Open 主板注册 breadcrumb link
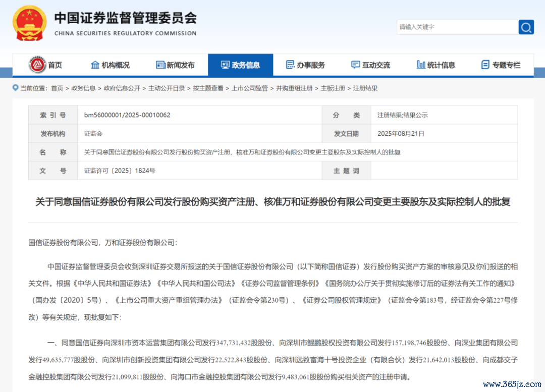 tap(333, 88)
